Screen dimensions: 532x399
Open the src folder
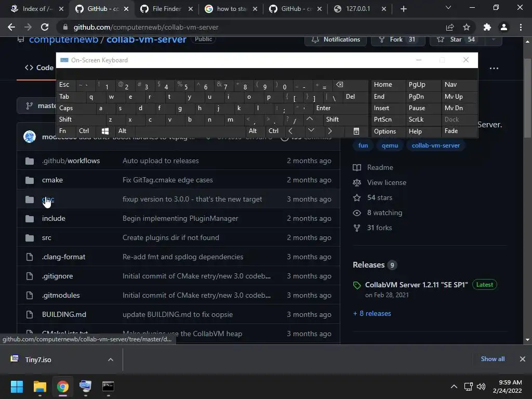pos(46,238)
